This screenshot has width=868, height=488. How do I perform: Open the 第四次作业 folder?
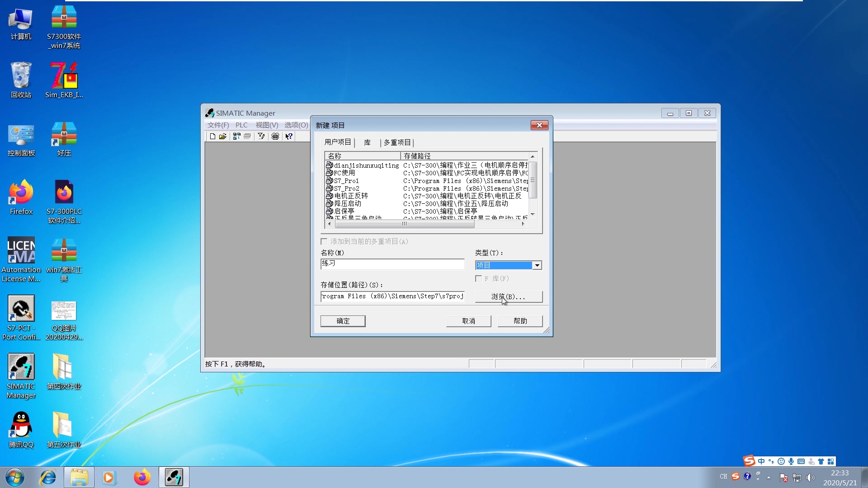pyautogui.click(x=64, y=371)
